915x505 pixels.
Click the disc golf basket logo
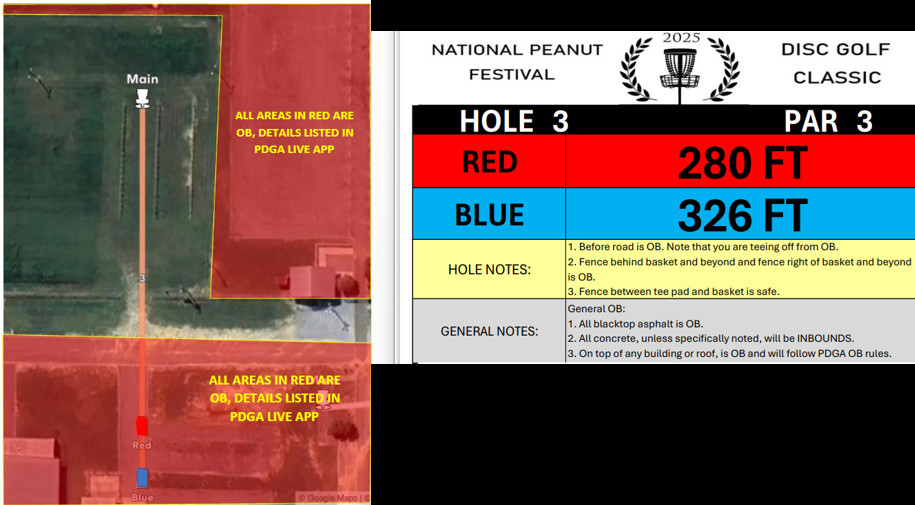click(680, 69)
